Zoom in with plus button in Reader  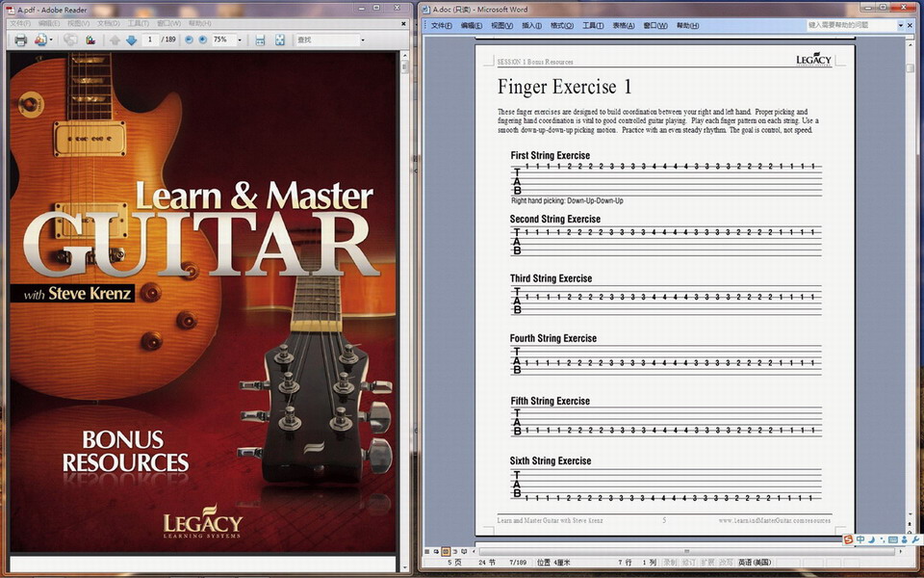[203, 39]
